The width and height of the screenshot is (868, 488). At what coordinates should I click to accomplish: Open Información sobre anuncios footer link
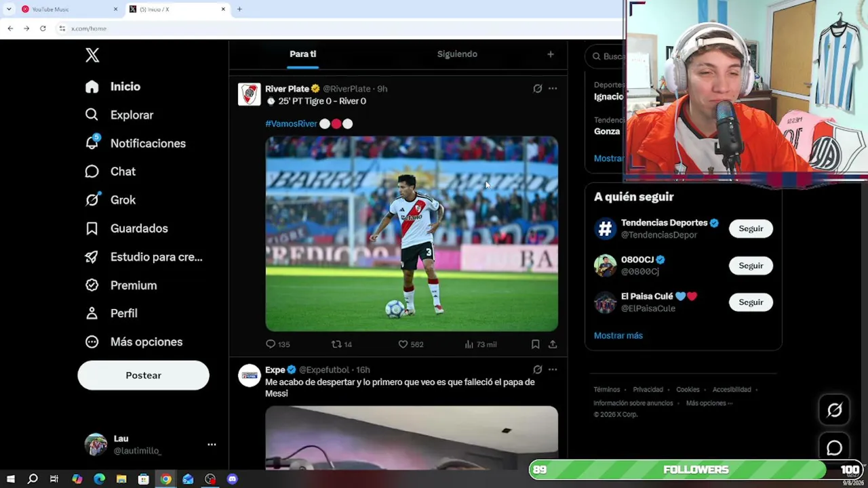pyautogui.click(x=633, y=403)
